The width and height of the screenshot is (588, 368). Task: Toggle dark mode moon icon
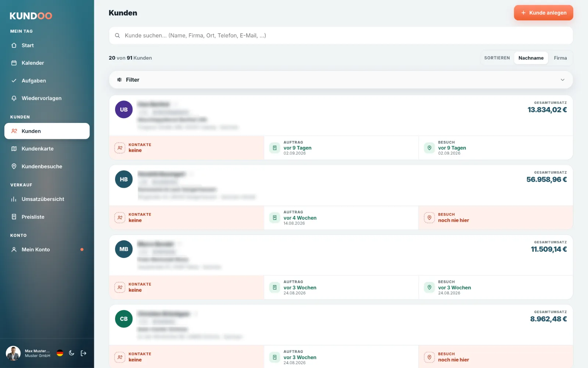pos(72,353)
